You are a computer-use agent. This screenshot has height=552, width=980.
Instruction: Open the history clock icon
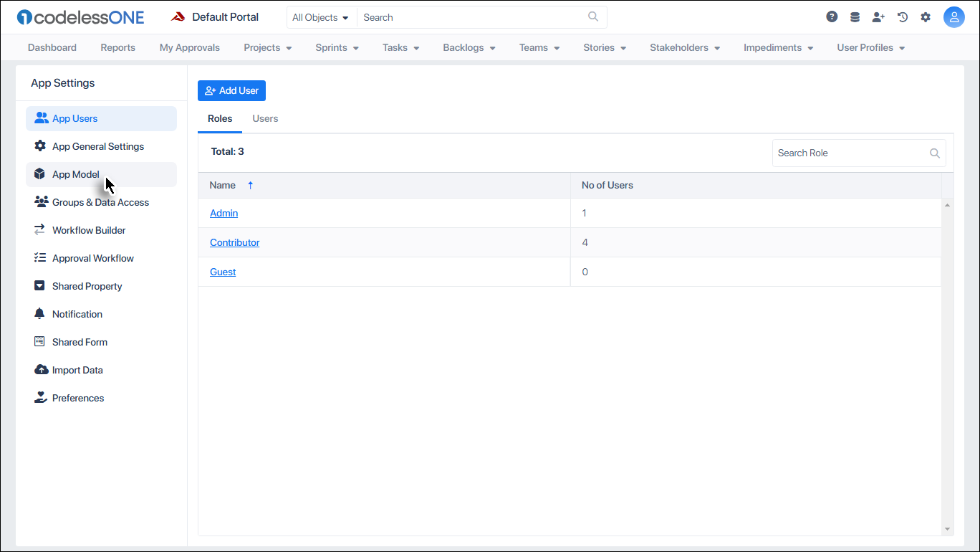[x=903, y=16]
